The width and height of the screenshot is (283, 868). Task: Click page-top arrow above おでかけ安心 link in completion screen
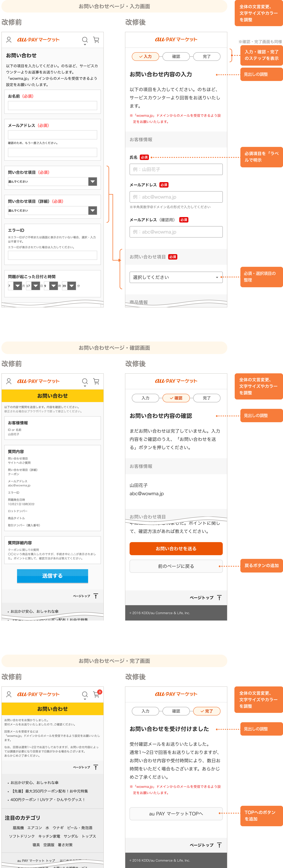tap(96, 767)
